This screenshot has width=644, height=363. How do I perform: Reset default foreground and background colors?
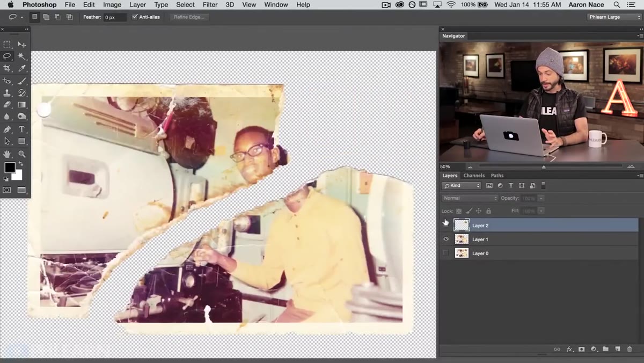pos(6,179)
